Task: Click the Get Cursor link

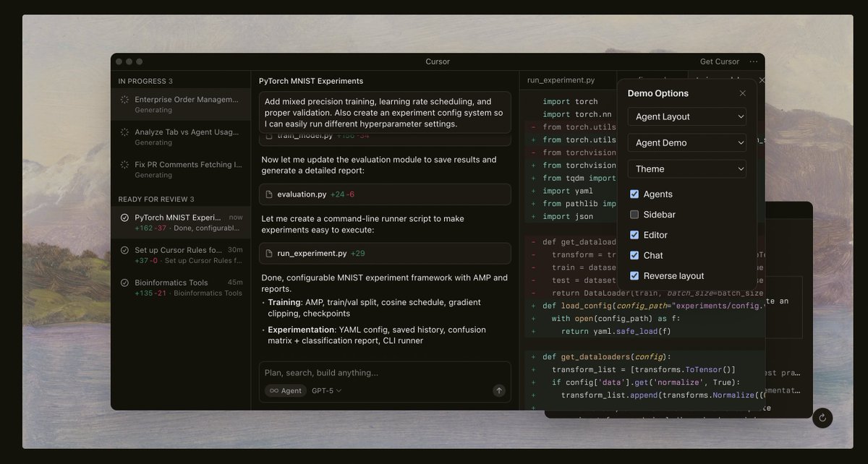Action: [x=720, y=61]
